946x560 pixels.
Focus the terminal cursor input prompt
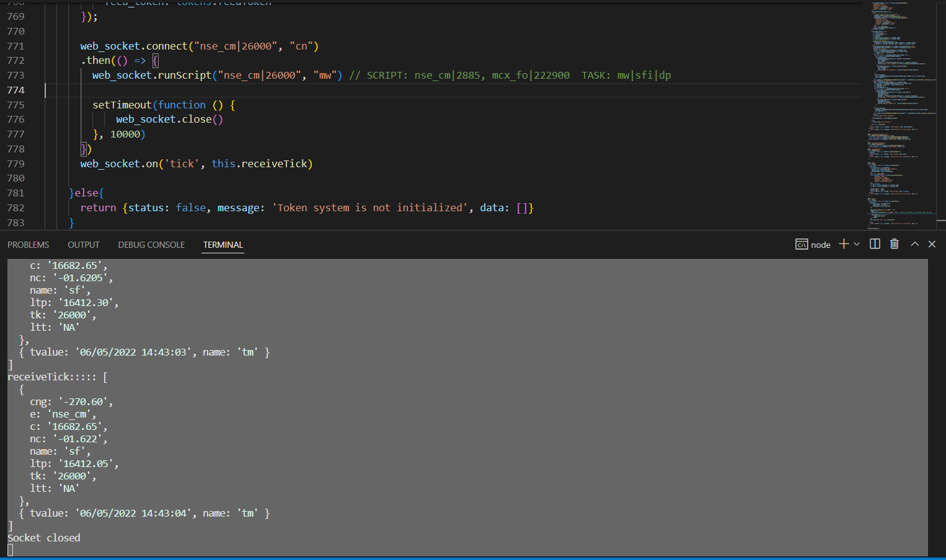point(11,550)
